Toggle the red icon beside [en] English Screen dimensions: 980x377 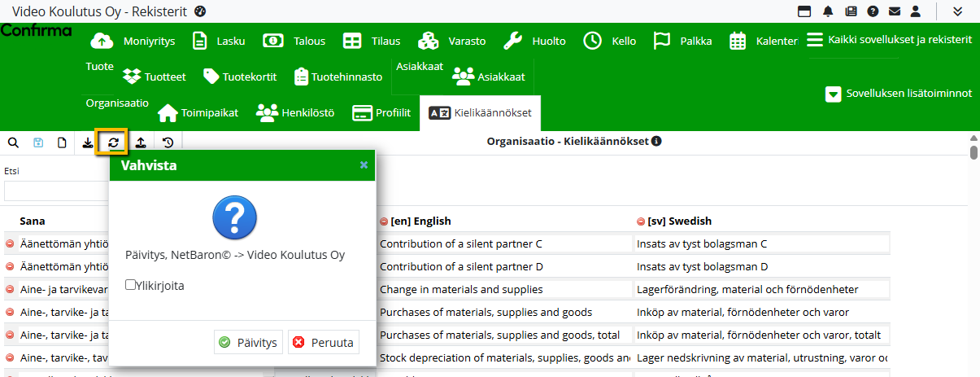pyautogui.click(x=384, y=221)
